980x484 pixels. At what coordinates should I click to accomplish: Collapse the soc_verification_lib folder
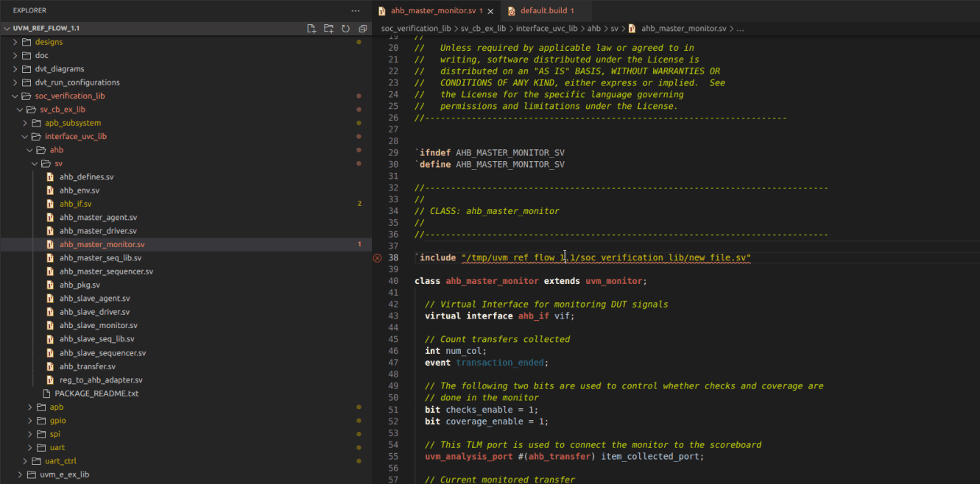[x=13, y=96]
